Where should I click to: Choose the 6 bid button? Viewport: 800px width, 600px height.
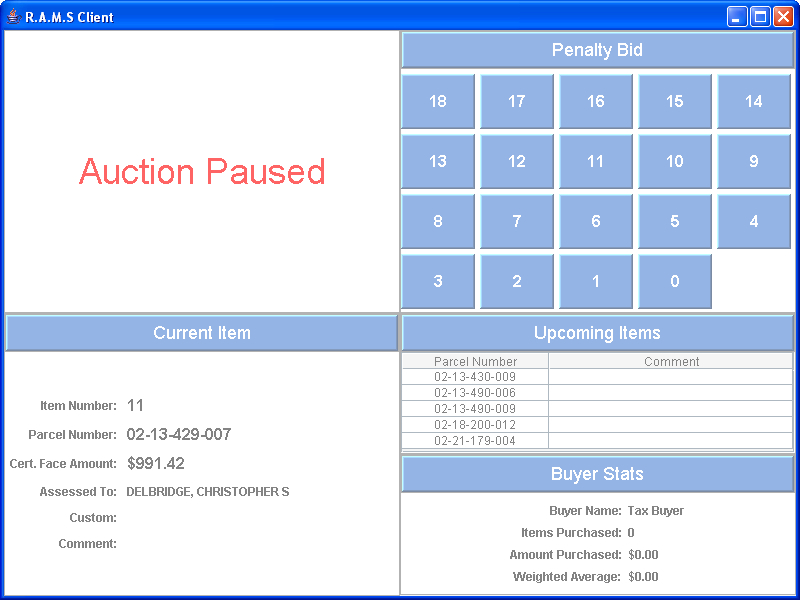596,221
